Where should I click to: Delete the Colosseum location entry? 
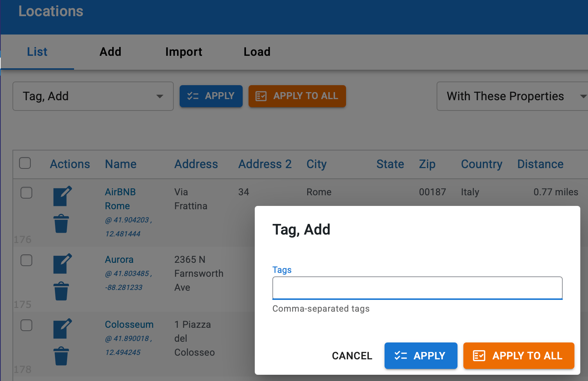tap(61, 356)
